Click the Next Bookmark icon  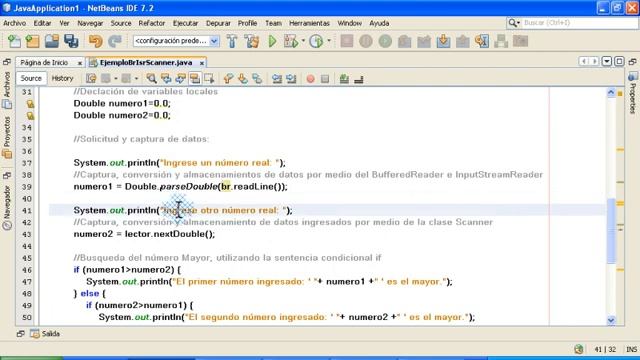click(x=242, y=78)
